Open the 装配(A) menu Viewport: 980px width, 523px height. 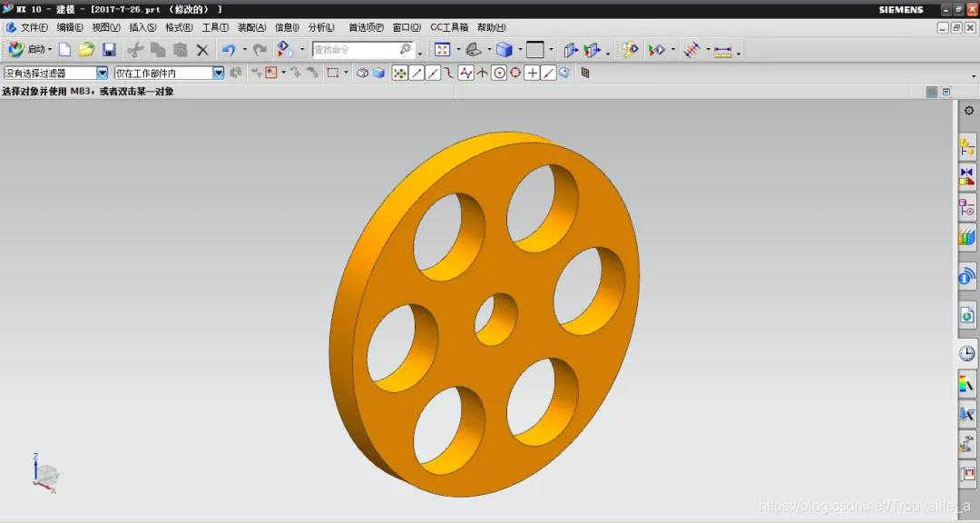click(x=252, y=27)
